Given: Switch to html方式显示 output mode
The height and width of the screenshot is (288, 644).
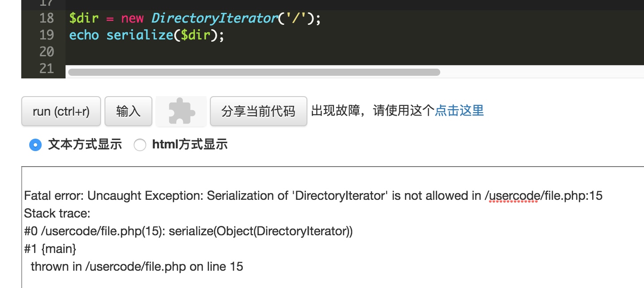Looking at the screenshot, I should [x=140, y=144].
